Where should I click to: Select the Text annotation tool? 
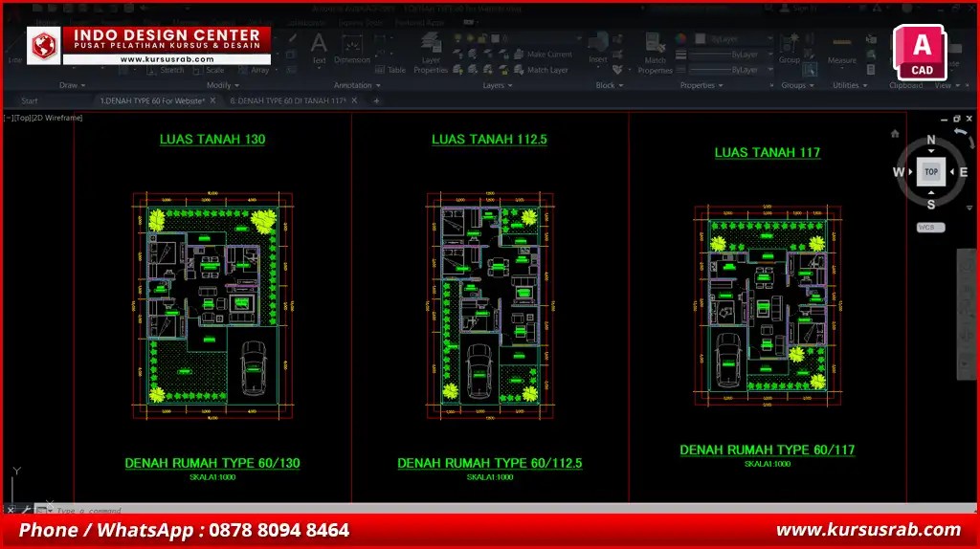319,49
